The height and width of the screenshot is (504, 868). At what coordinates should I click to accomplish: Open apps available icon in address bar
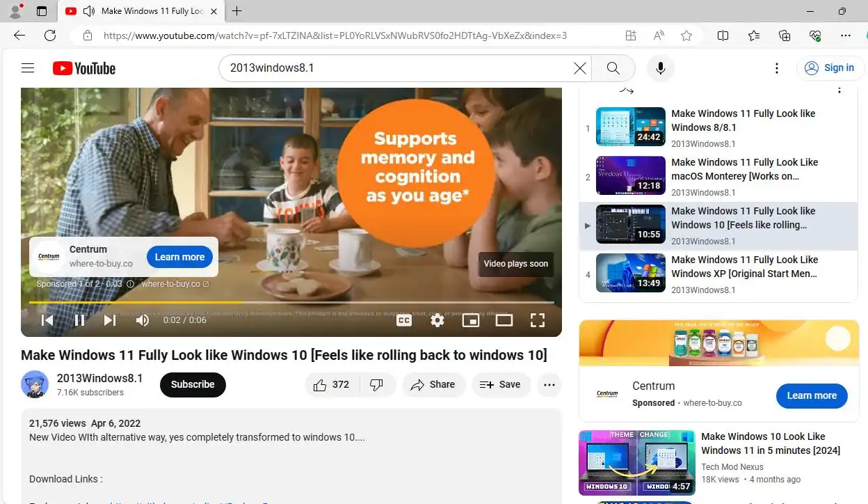pos(630,36)
